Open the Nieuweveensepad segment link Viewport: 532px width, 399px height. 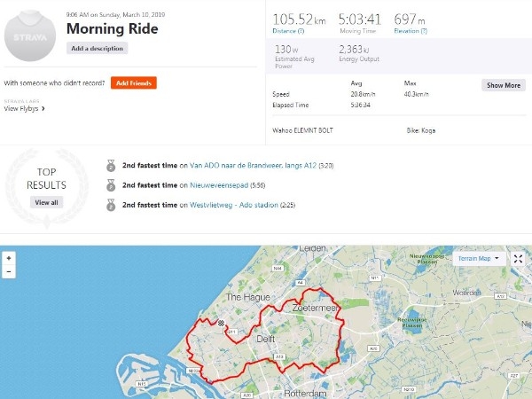[219, 185]
